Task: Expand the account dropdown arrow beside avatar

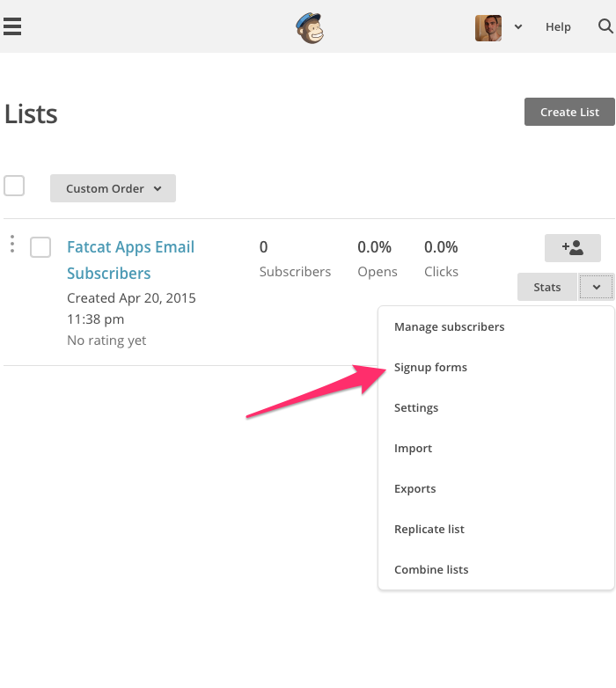Action: click(518, 26)
